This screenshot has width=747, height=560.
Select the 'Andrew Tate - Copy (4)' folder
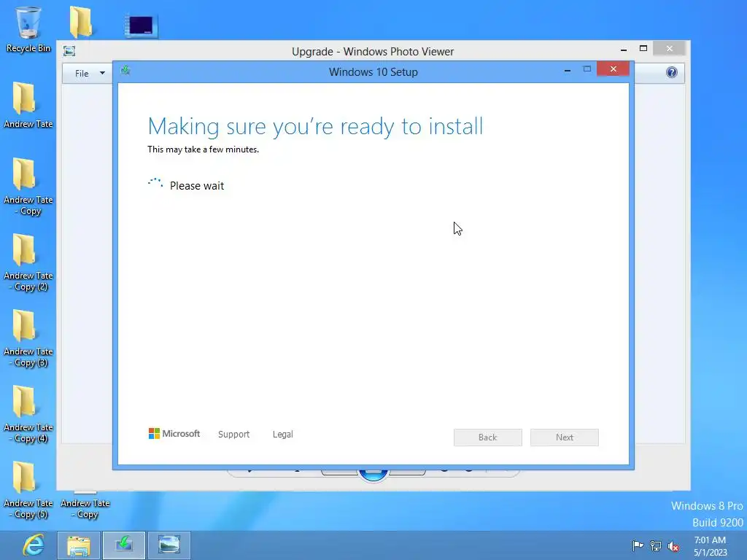pyautogui.click(x=28, y=414)
